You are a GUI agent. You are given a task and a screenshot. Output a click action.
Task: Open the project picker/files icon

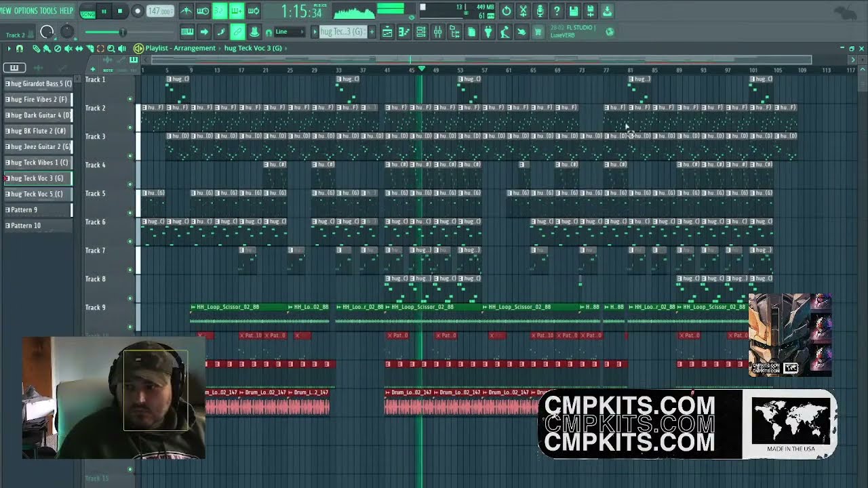click(471, 32)
